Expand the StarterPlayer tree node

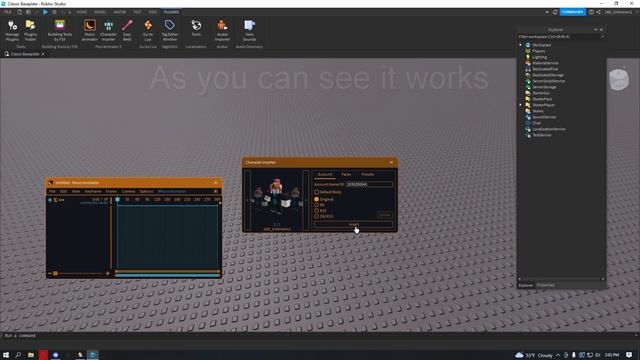pyautogui.click(x=520, y=105)
